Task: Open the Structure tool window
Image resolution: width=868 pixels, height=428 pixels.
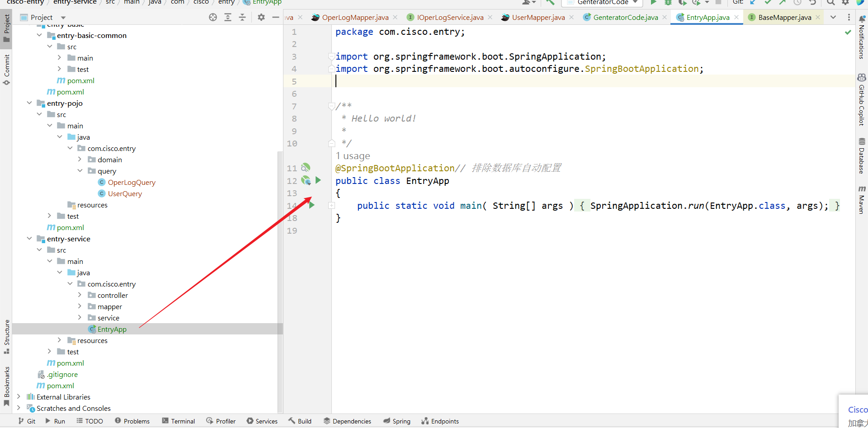Action: point(7,337)
